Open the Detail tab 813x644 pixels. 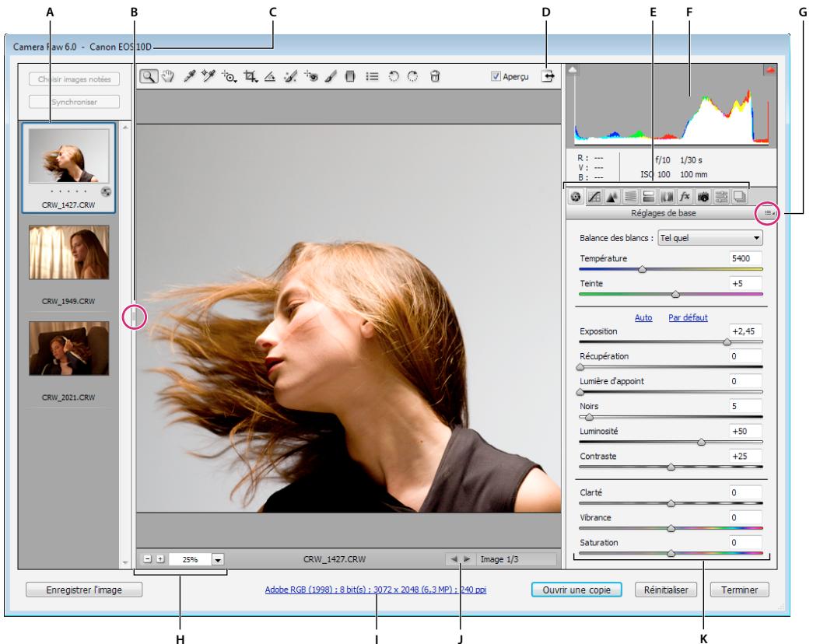coord(612,197)
